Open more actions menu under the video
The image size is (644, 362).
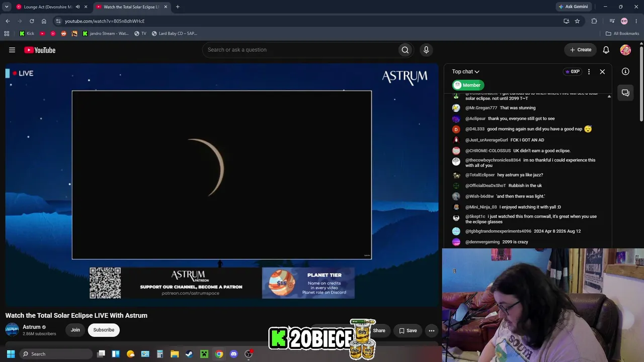click(x=432, y=330)
